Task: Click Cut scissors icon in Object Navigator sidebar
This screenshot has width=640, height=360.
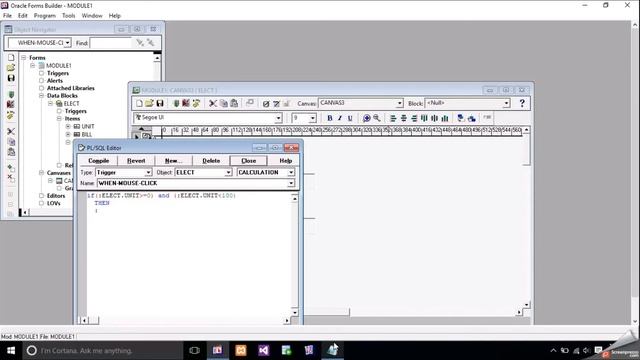Action: tap(11, 131)
